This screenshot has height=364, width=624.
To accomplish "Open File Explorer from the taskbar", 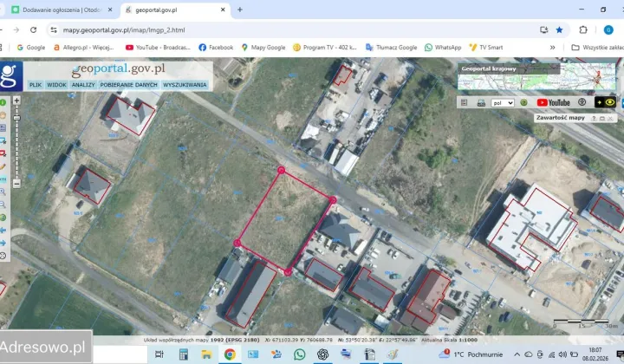I will point(206,354).
